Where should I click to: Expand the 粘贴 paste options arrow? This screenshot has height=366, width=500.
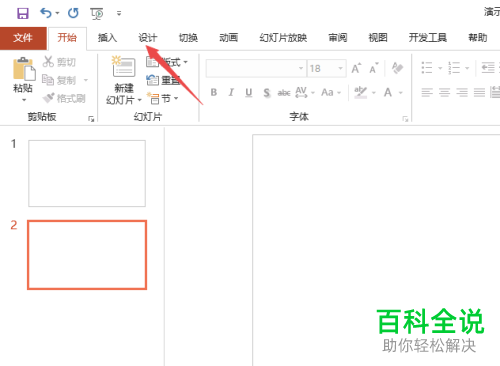click(24, 100)
